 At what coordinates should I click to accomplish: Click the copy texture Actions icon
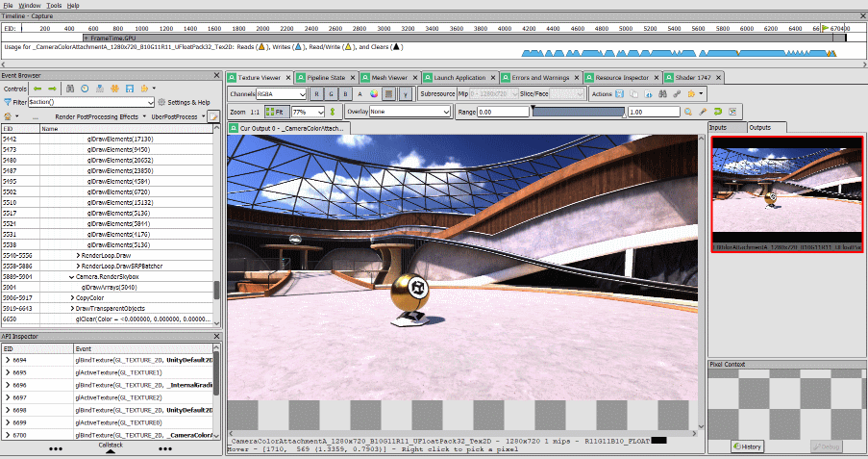click(633, 93)
